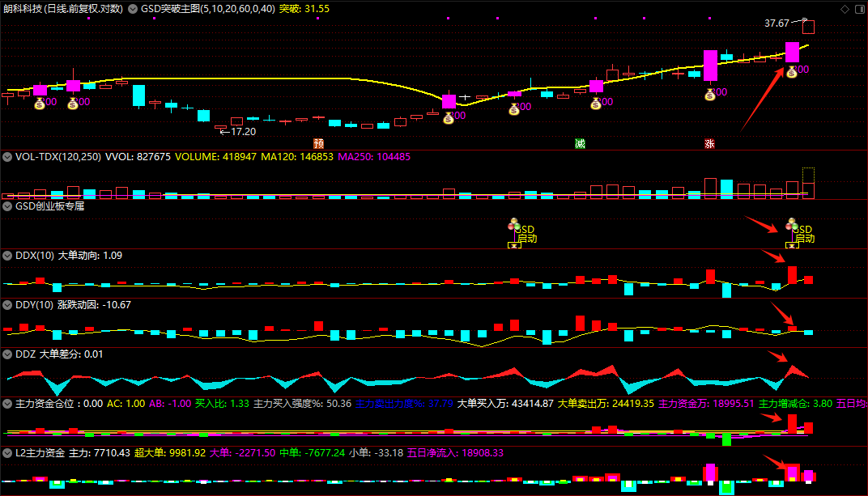Click the diamond icon in top-right corner
868x496 pixels.
click(x=845, y=9)
